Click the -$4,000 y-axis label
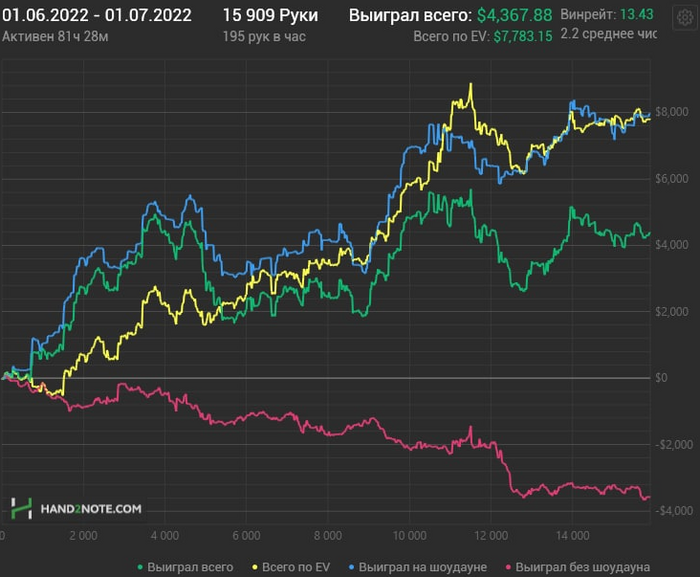 coord(674,511)
